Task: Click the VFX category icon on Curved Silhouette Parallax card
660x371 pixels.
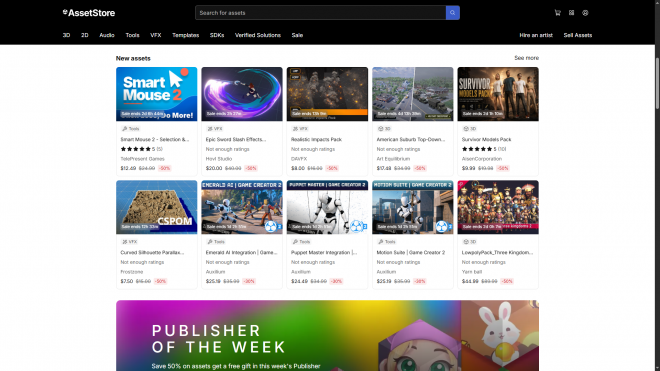Action: click(124, 242)
